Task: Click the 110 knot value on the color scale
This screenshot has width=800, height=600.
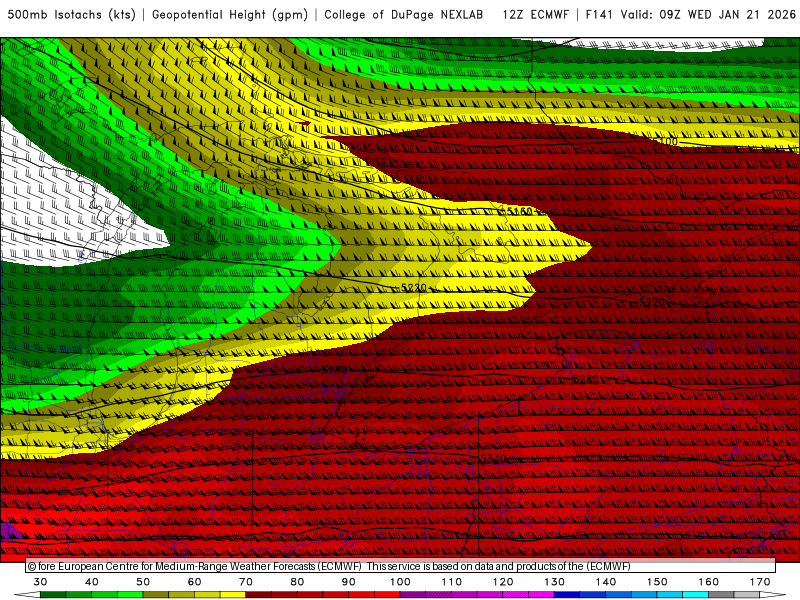Action: point(452,582)
